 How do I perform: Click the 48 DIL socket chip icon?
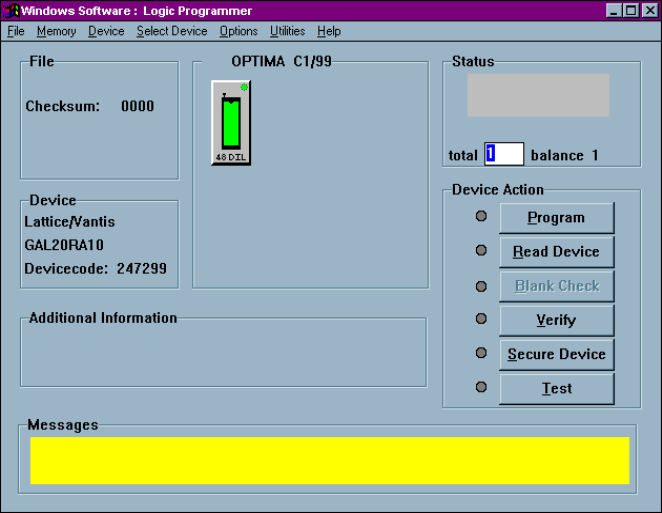coord(231,123)
